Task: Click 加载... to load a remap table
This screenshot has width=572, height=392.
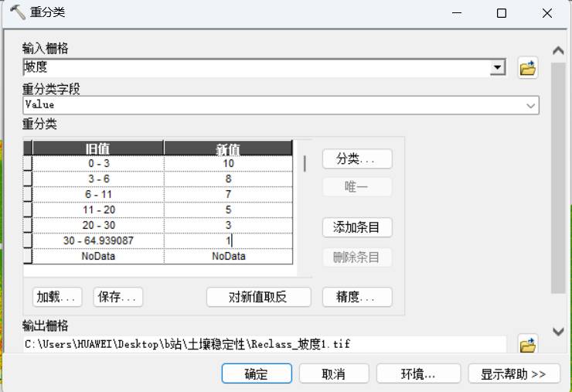Action: tap(58, 297)
